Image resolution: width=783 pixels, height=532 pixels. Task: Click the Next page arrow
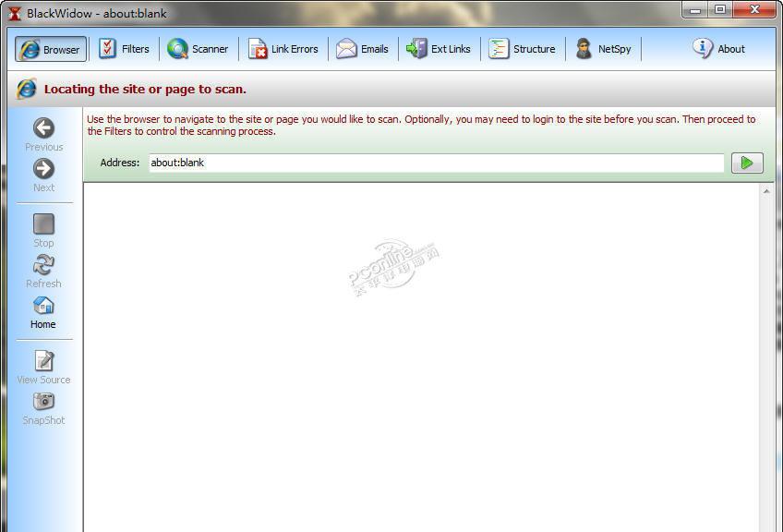tap(44, 175)
